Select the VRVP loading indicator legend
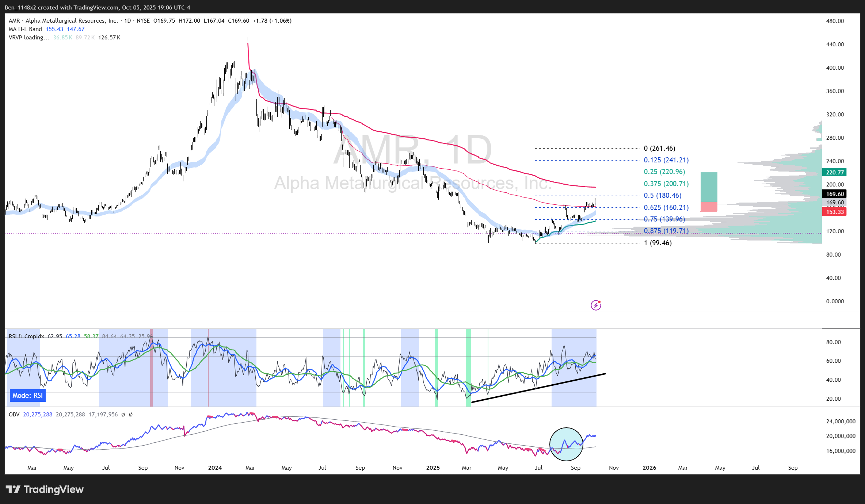 [29, 38]
